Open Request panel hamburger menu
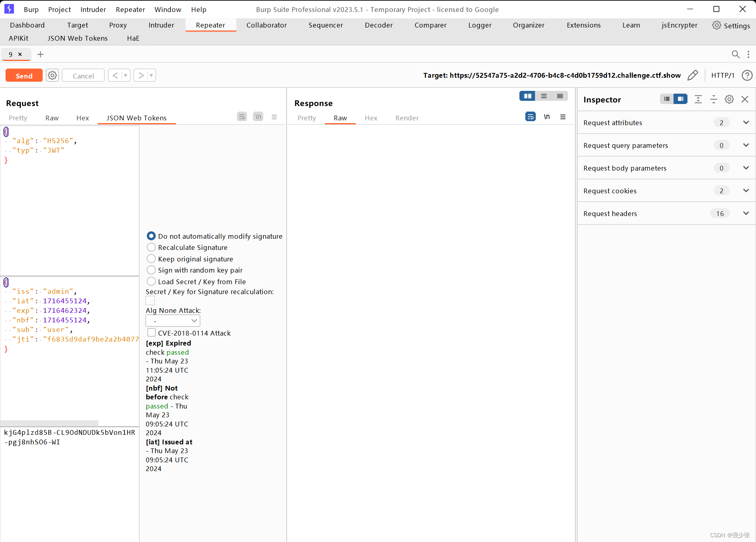The image size is (756, 542). (274, 117)
